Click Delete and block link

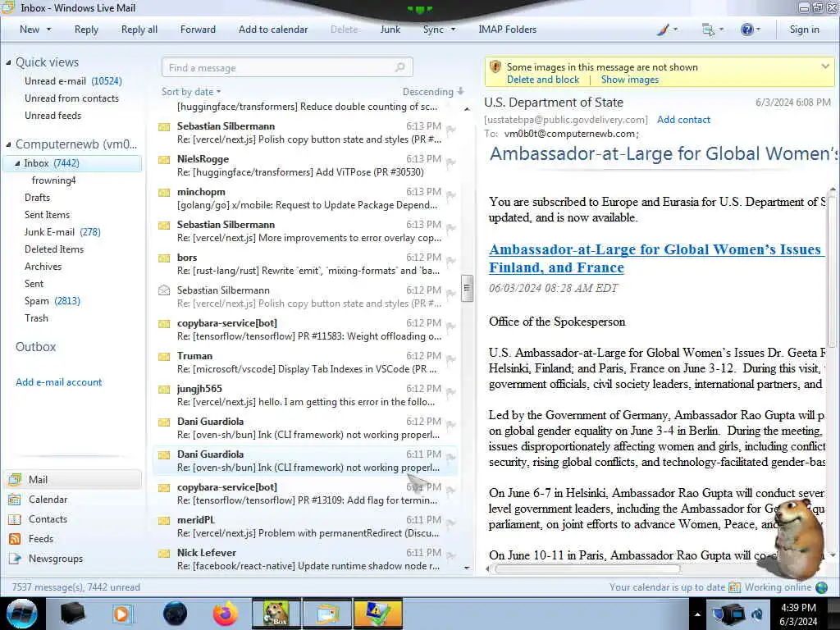coord(543,80)
